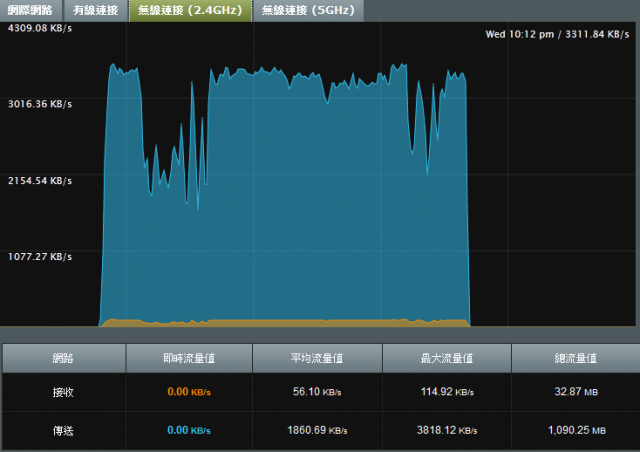Viewport: 640px width, 452px height.
Task: Click the 32.87 MB total value
Action: tap(576, 392)
